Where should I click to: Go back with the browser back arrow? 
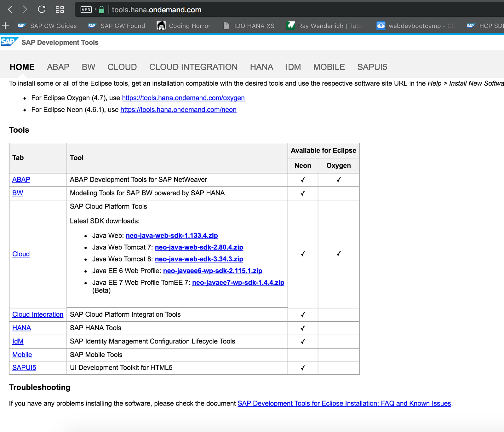click(x=10, y=9)
